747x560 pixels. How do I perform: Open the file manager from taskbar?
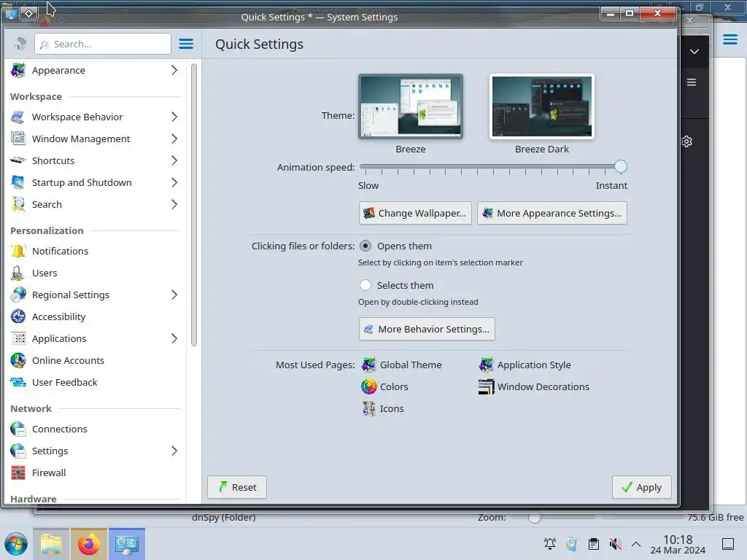51,544
